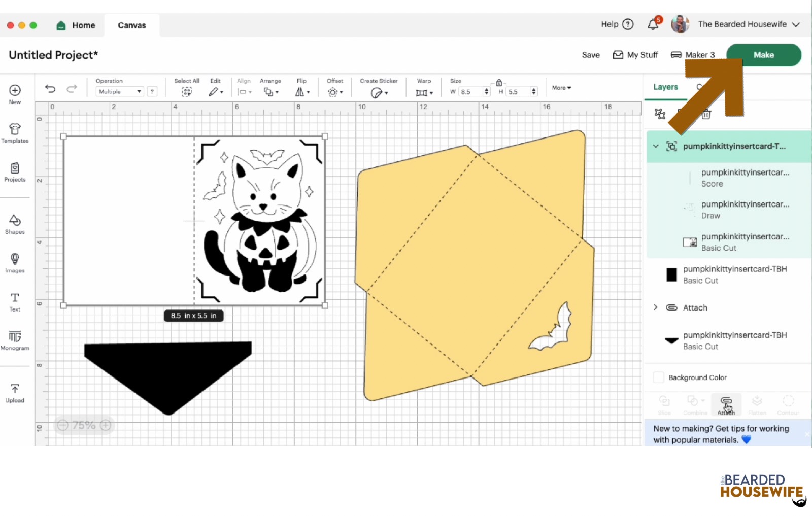The height and width of the screenshot is (516, 812).
Task: Open the Templates panel in sidebar
Action: pyautogui.click(x=15, y=133)
